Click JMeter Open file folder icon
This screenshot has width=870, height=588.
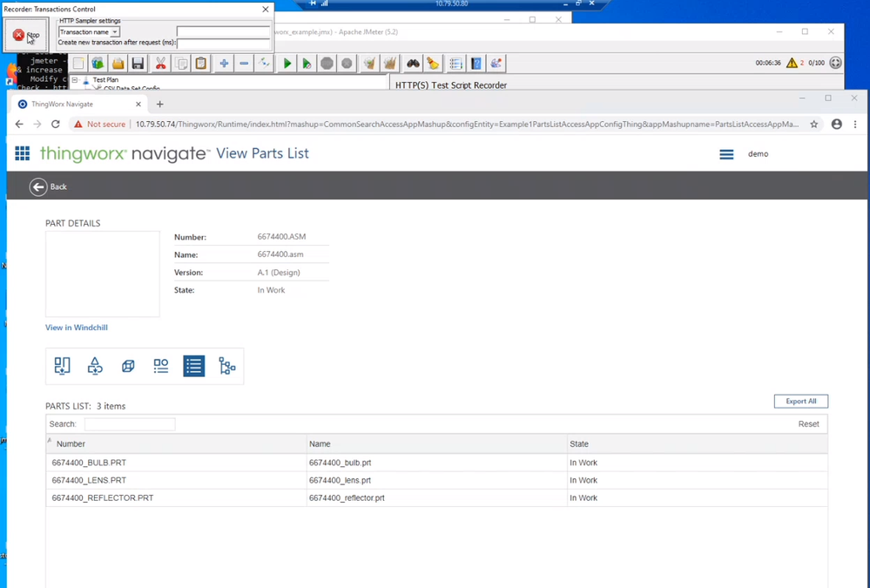tap(118, 64)
